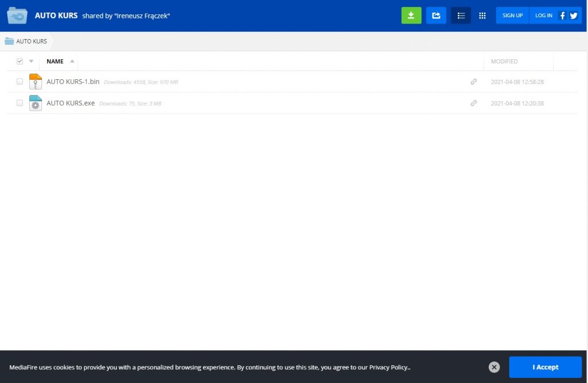Open the SIGN UP page

[512, 16]
